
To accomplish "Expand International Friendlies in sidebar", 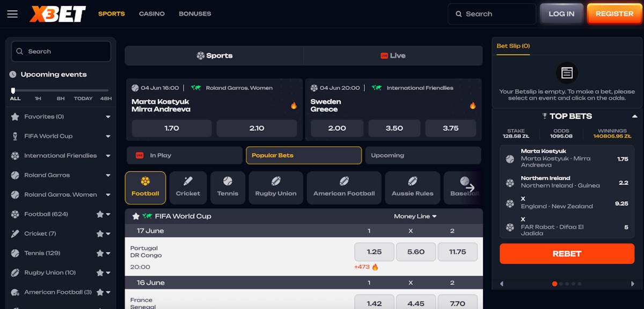I will 108,156.
